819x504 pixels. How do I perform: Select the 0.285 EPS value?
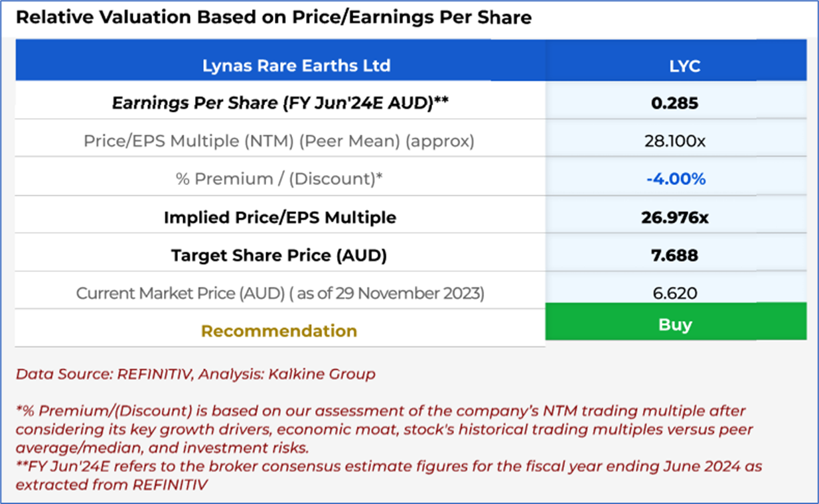(x=676, y=103)
